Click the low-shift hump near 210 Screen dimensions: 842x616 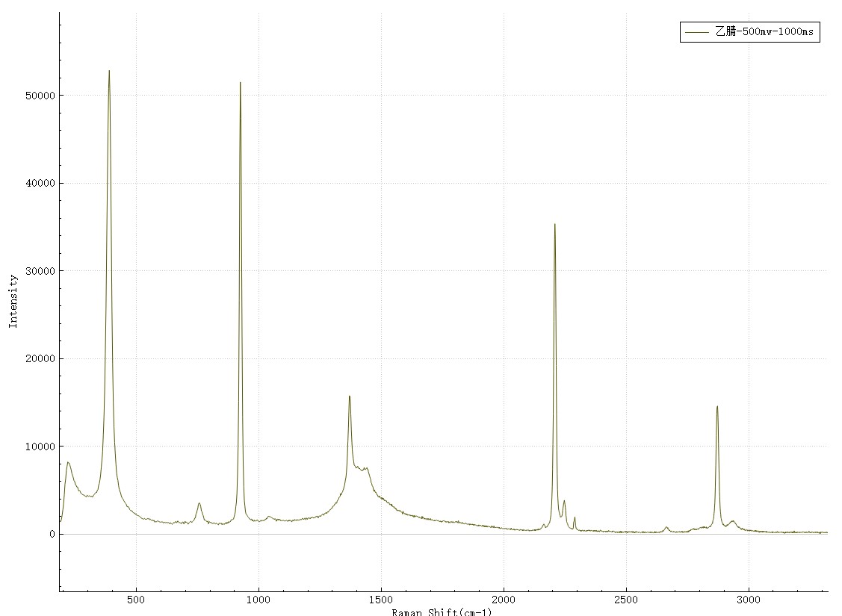68,462
